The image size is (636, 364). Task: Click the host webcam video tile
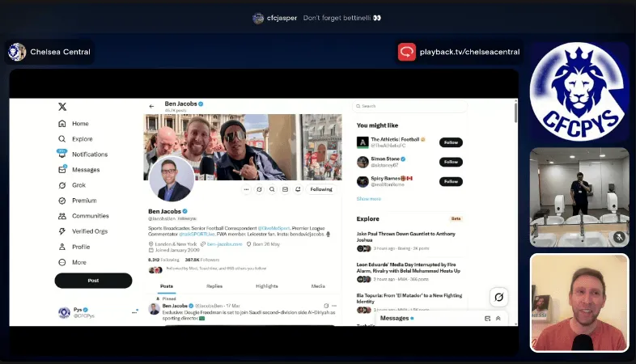pyautogui.click(x=579, y=303)
